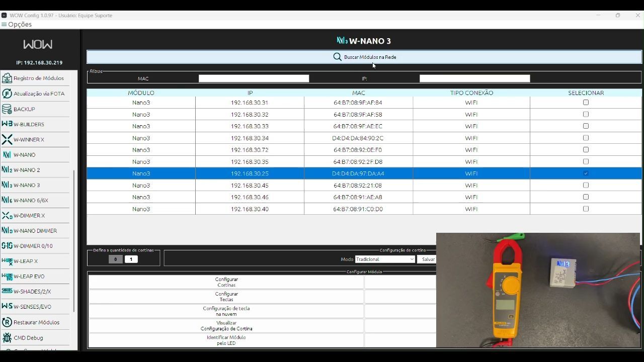644x362 pixels.
Task: Uncheck selected module 192.168.30.25 checkbox
Action: pyautogui.click(x=586, y=173)
